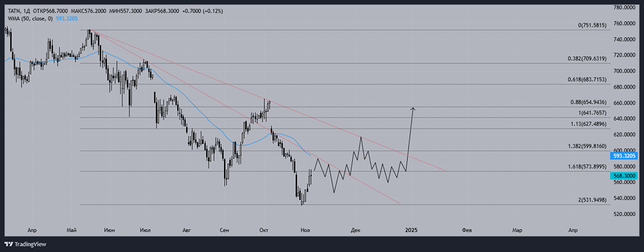644x252 pixels.
Task: Click the blue 593.3205 price label on axis
Action: 624,156
